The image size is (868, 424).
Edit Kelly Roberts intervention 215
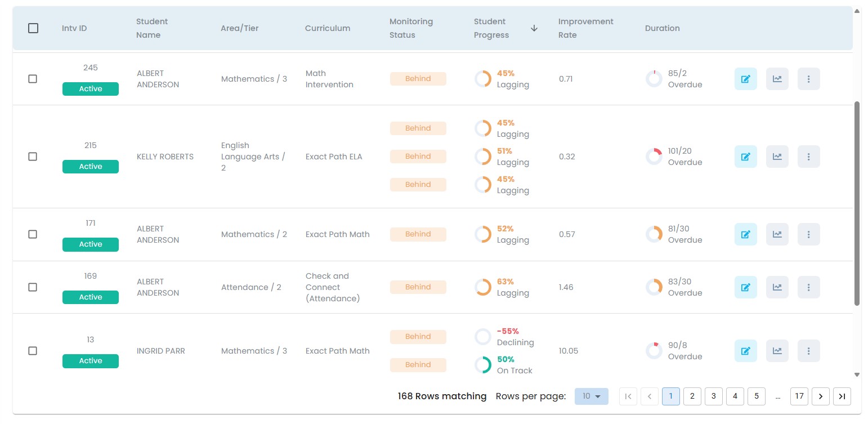tap(745, 157)
